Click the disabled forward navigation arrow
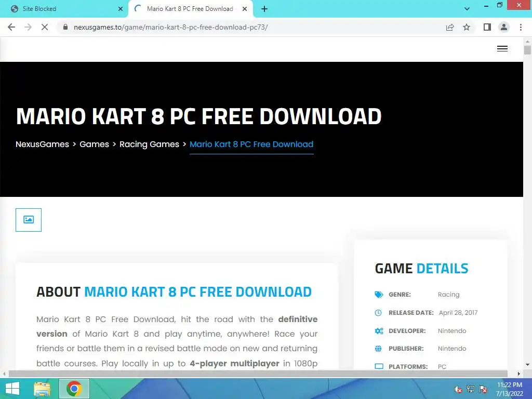 (x=28, y=27)
